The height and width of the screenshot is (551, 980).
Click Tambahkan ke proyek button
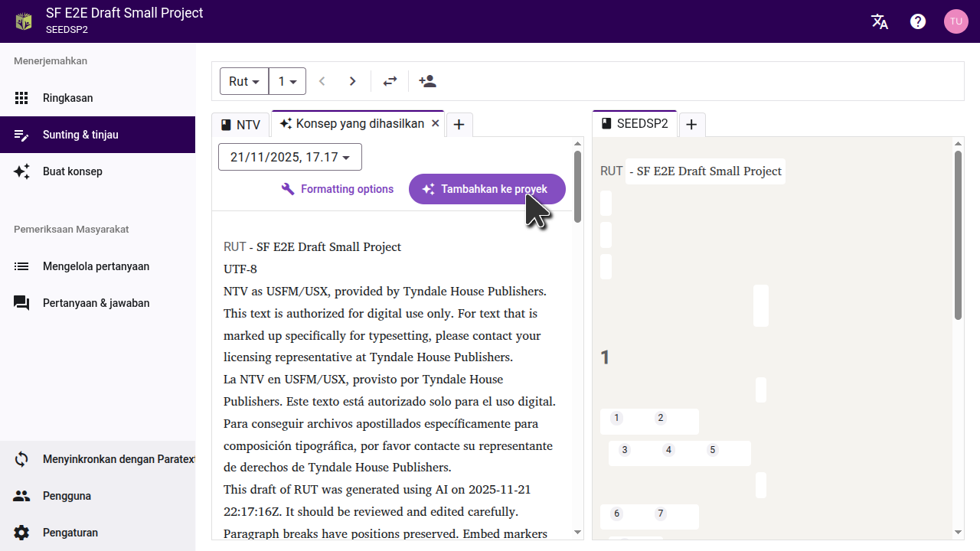(487, 189)
